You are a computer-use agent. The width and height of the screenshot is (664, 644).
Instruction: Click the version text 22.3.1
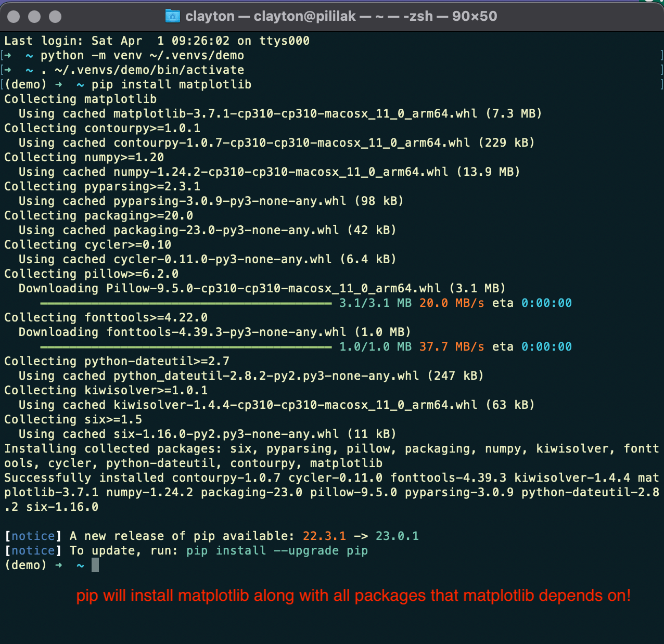tap(324, 536)
